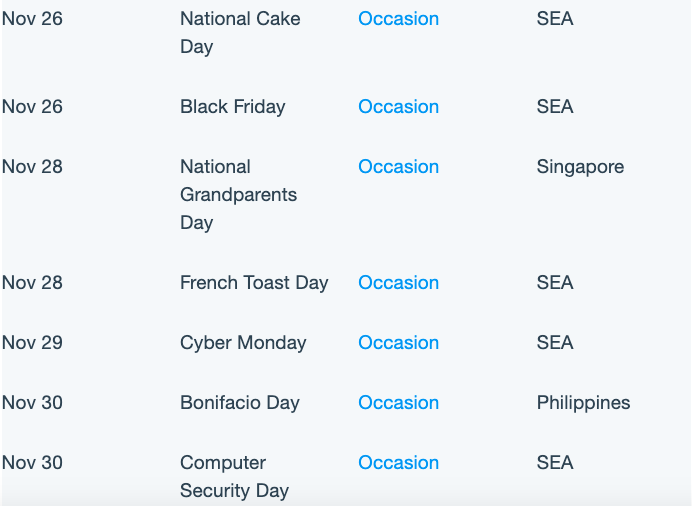Viewport: 692px width, 506px height.
Task: Open Occasion link for National Cake Day
Action: (398, 19)
